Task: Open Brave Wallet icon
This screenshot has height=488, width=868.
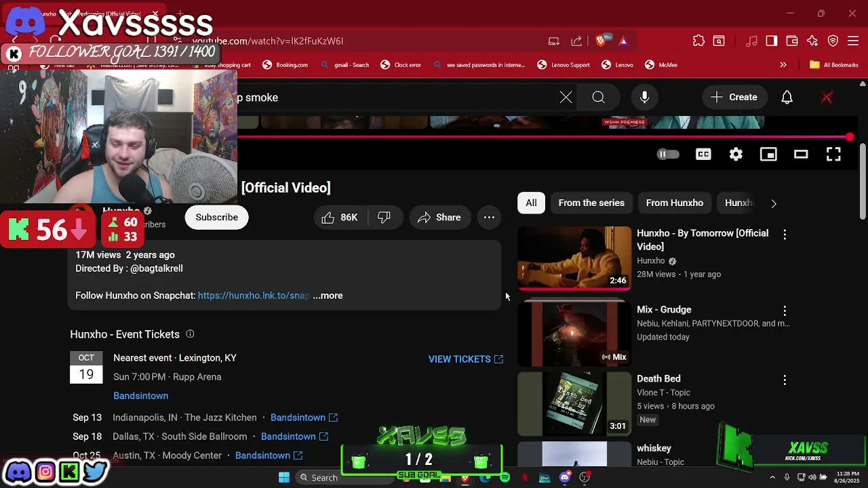Action: coord(792,41)
